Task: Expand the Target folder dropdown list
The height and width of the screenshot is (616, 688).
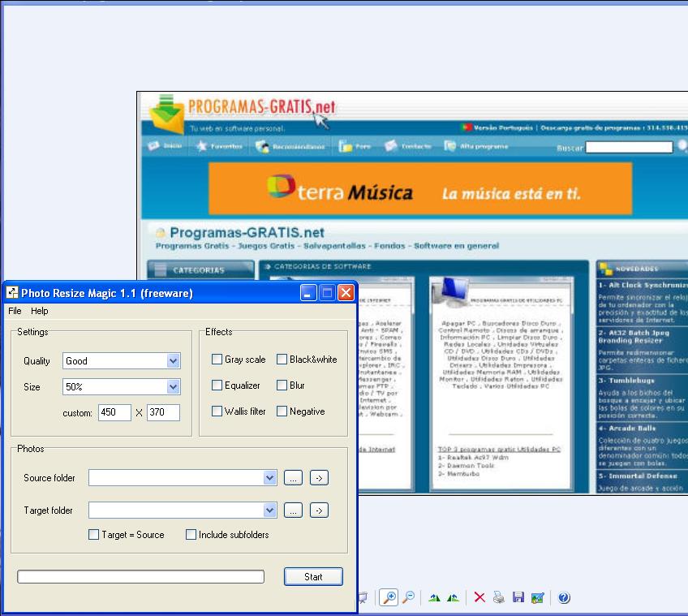Action: coord(270,510)
